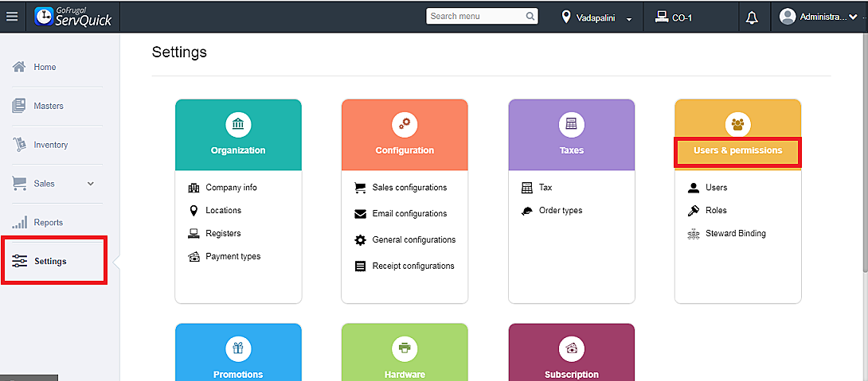Screen dimensions: 868x381
Task: Open the hamburger menu icon
Action: 12,17
